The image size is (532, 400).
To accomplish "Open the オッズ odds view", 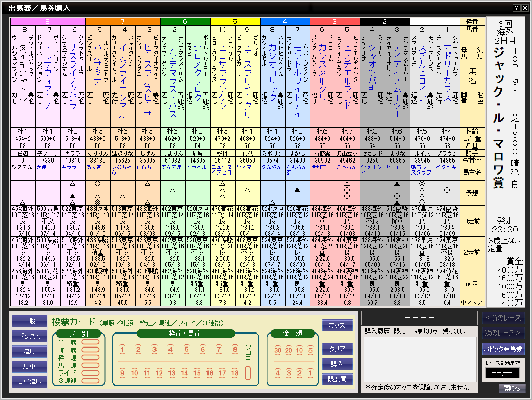I will click(x=337, y=325).
